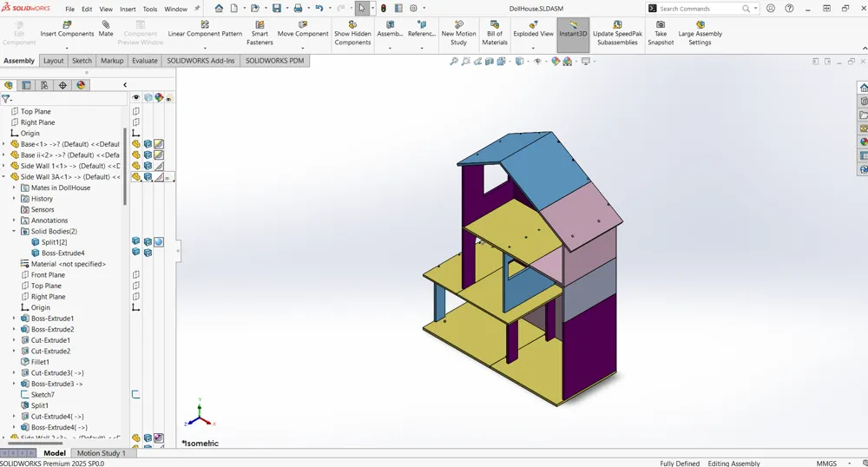Collapse the Side Wall 3A<1> component

[3, 177]
